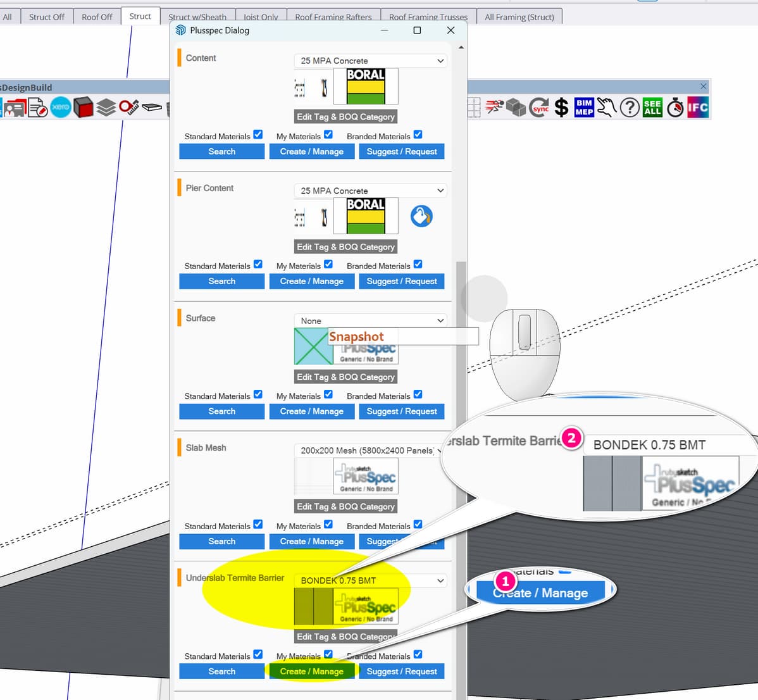Screen dimensions: 758x700
Task: Open the dollar sign costing tool
Action: [x=561, y=108]
